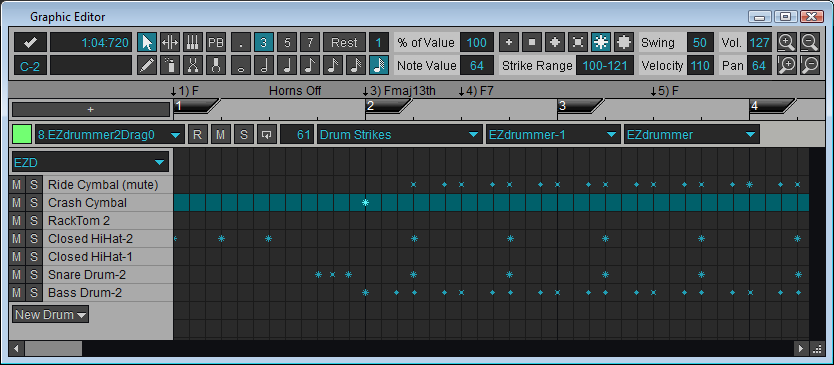Open the 8.EZdrummer2Drag0 track dropdown

click(110, 135)
